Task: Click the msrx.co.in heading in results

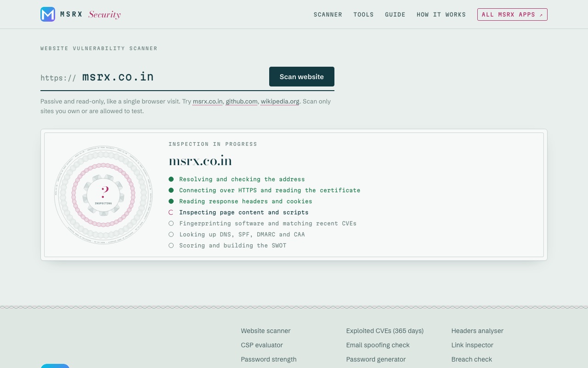Action: coord(200,161)
